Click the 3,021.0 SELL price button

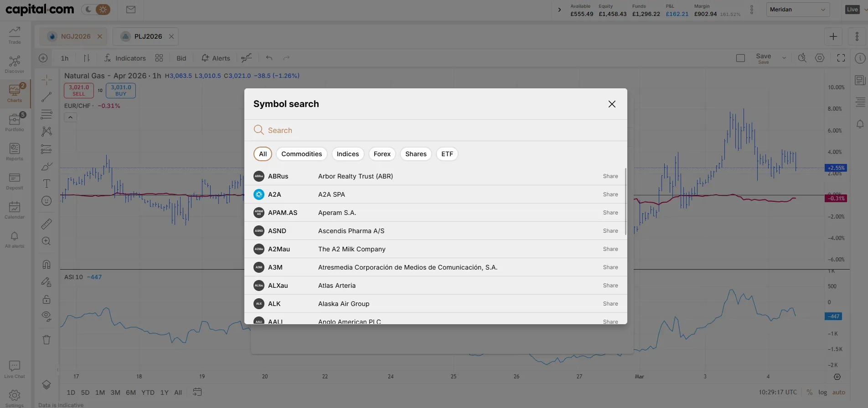point(78,90)
